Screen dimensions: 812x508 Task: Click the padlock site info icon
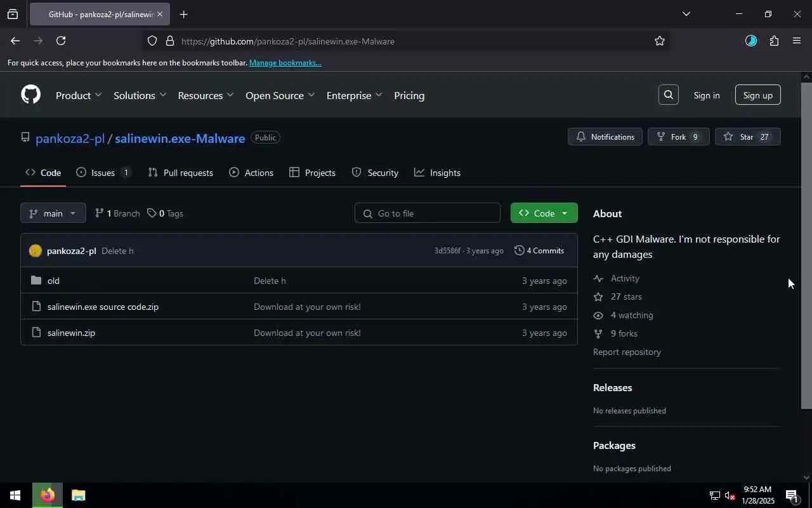pyautogui.click(x=169, y=41)
